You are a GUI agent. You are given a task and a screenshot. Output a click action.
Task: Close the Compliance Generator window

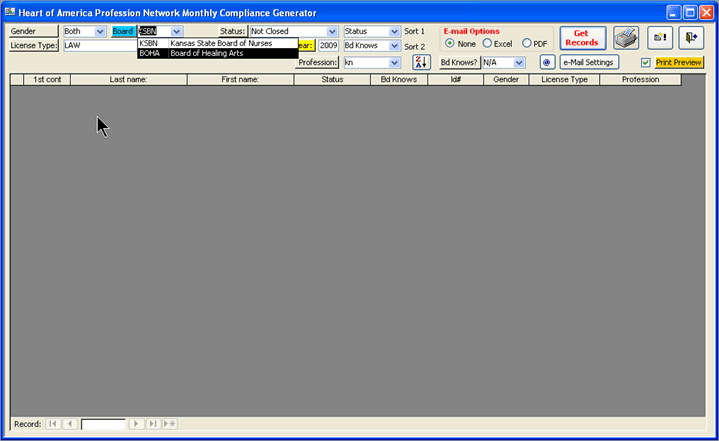click(707, 12)
